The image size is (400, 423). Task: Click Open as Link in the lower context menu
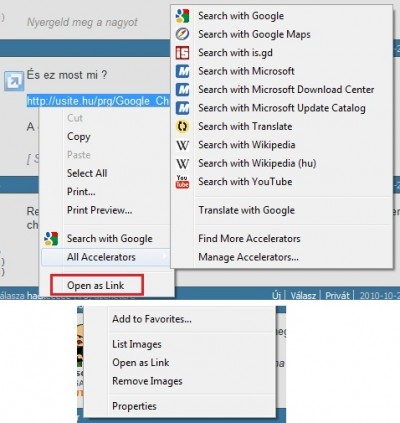pyautogui.click(x=141, y=363)
